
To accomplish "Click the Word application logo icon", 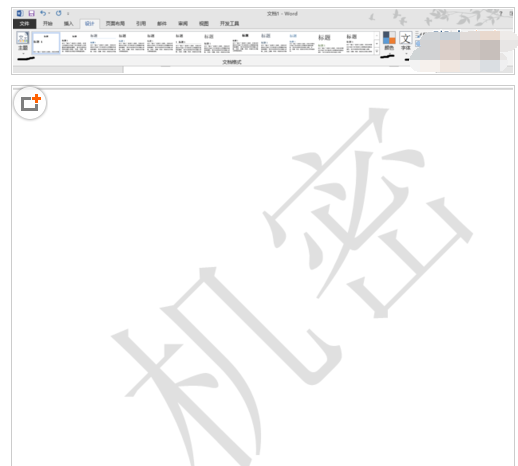I will 20,13.
